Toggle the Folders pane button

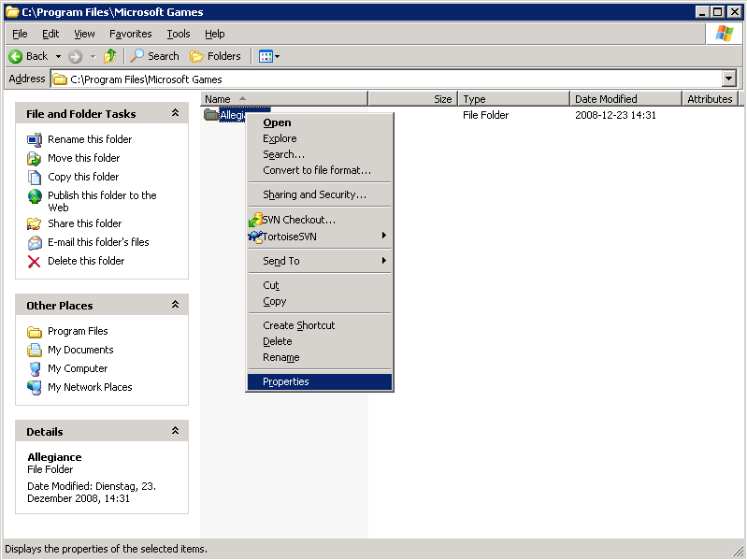215,56
